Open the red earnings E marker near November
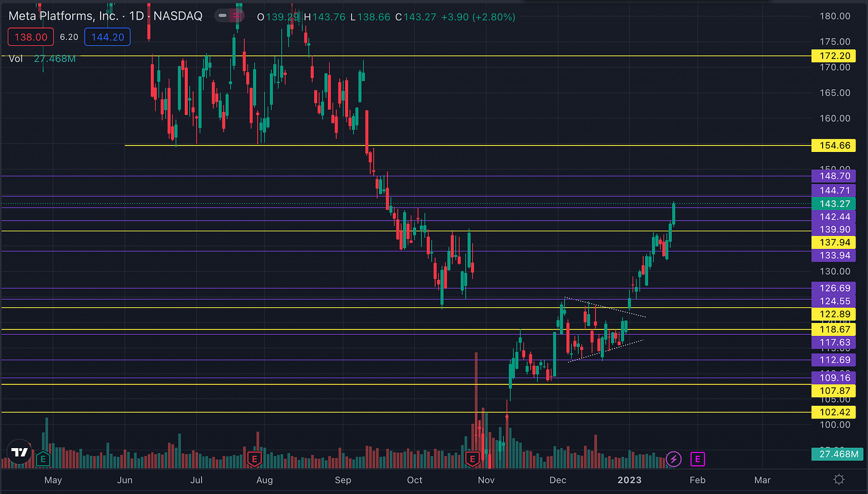This screenshot has width=868, height=494. [472, 458]
